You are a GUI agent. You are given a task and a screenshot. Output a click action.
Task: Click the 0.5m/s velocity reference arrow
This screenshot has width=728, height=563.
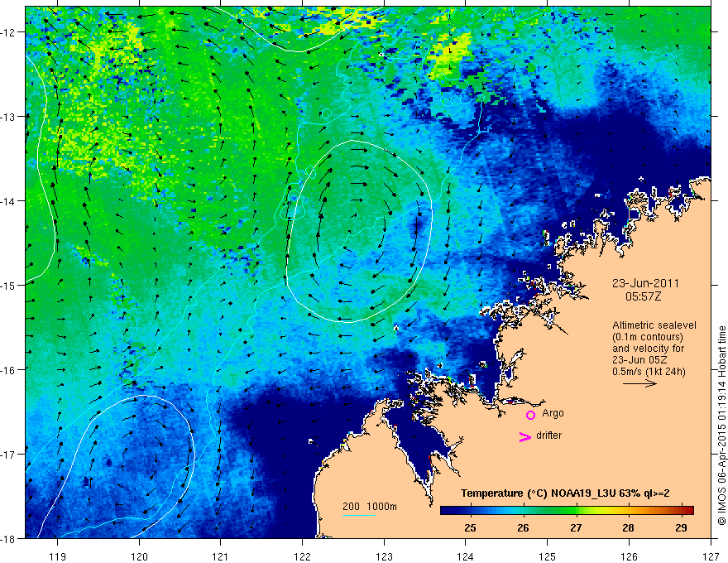pyautogui.click(x=639, y=383)
